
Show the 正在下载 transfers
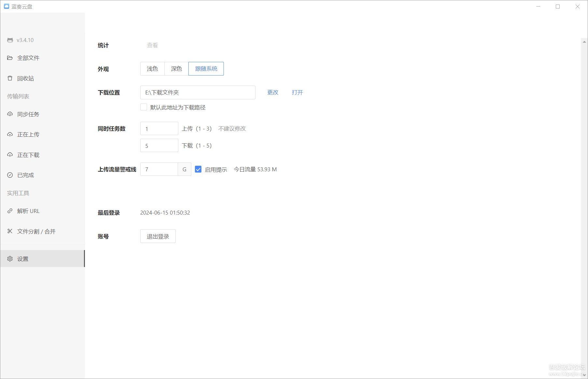click(42, 155)
